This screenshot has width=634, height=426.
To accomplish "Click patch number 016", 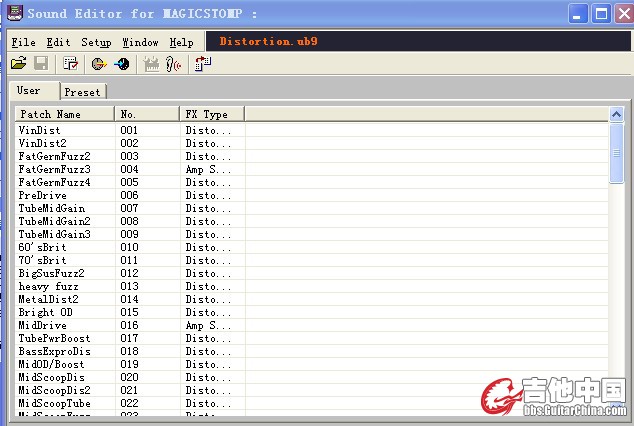I will 129,325.
